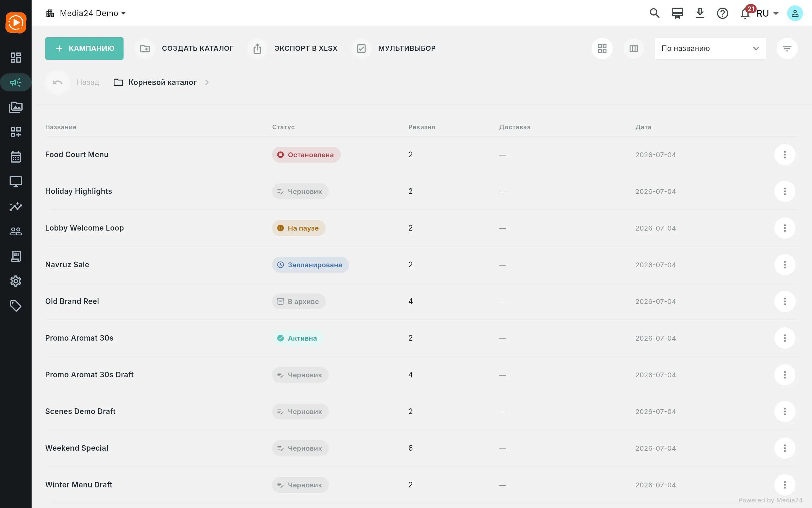Click the Название column header
The height and width of the screenshot is (508, 812).
click(x=61, y=127)
